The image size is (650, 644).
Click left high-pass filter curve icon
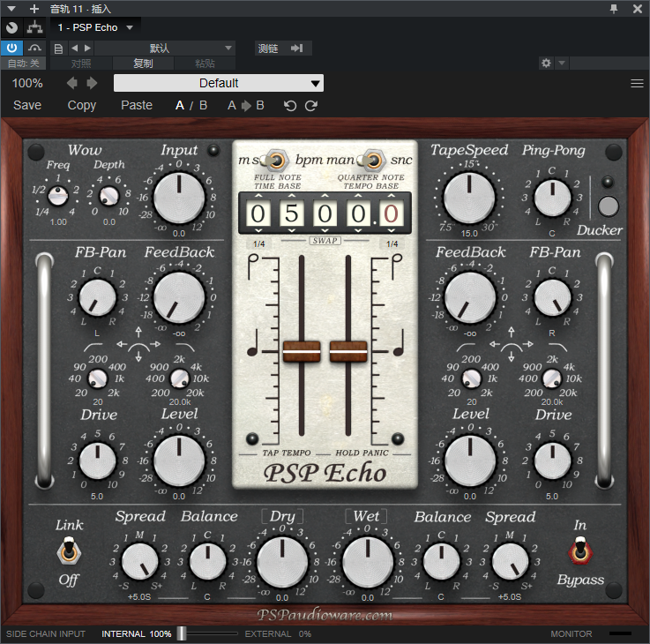[93, 347]
